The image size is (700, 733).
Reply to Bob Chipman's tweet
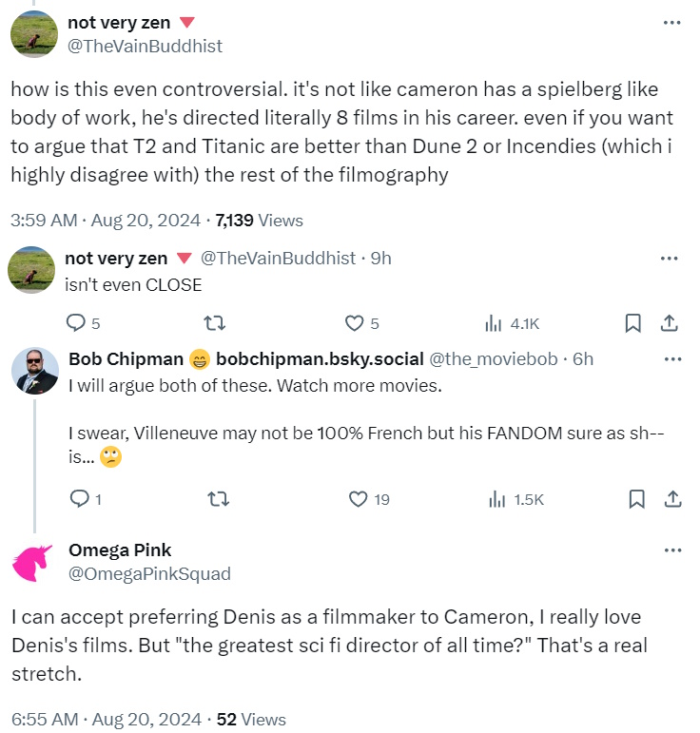79,499
